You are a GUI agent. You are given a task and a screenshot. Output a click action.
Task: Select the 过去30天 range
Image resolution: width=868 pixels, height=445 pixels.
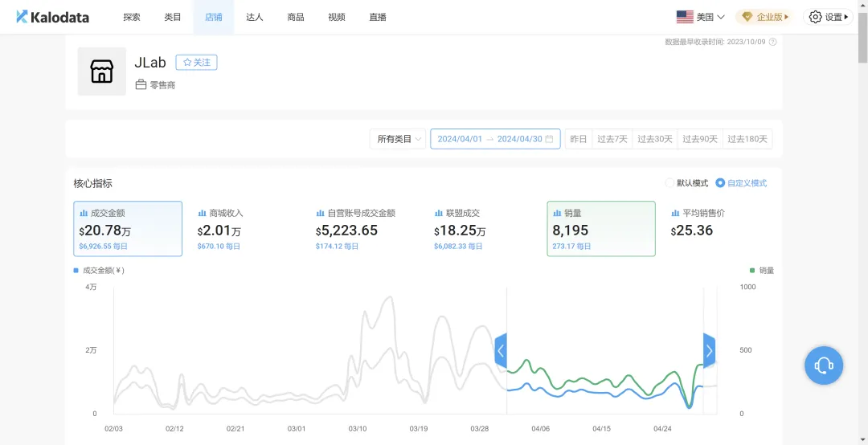pyautogui.click(x=655, y=139)
